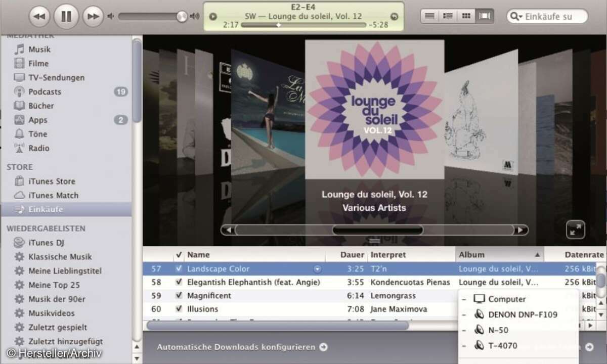Skip forward to the next track
Image resolution: width=607 pixels, height=364 pixels.
(x=93, y=17)
